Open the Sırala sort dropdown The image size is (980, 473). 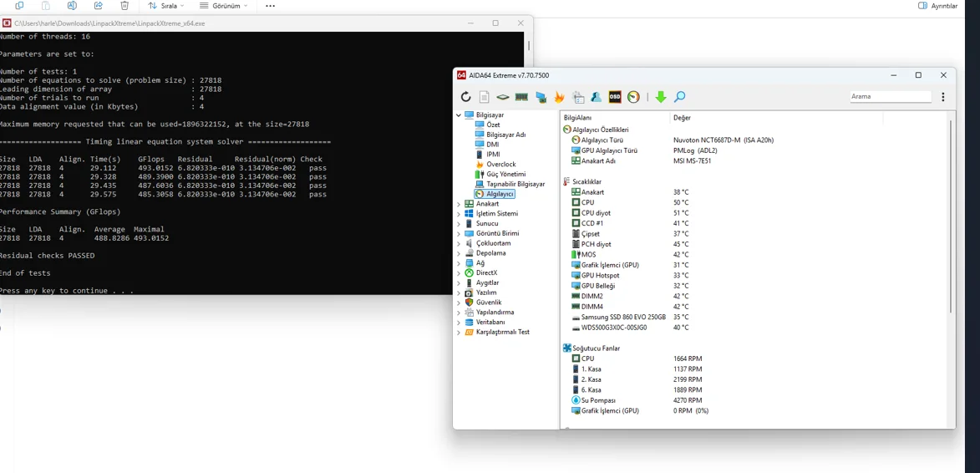click(x=166, y=6)
